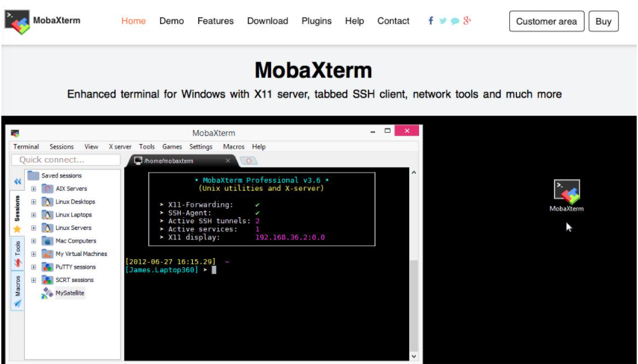Open the Download page link
Image resolution: width=638 pixels, height=364 pixels.
click(x=268, y=21)
